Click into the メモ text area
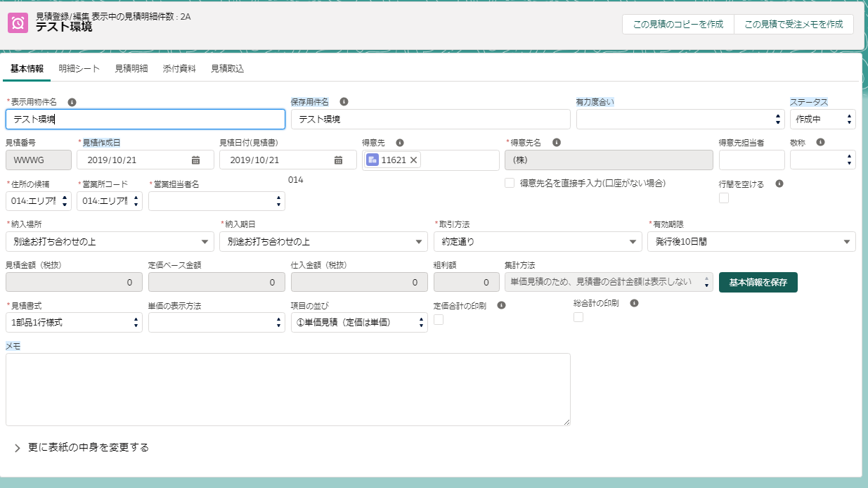 (x=288, y=390)
